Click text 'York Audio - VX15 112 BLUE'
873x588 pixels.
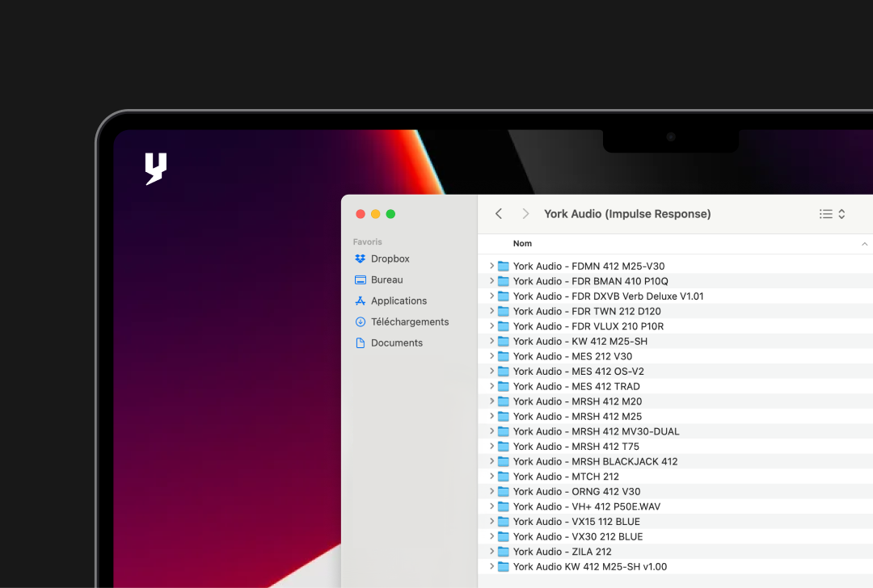576,521
